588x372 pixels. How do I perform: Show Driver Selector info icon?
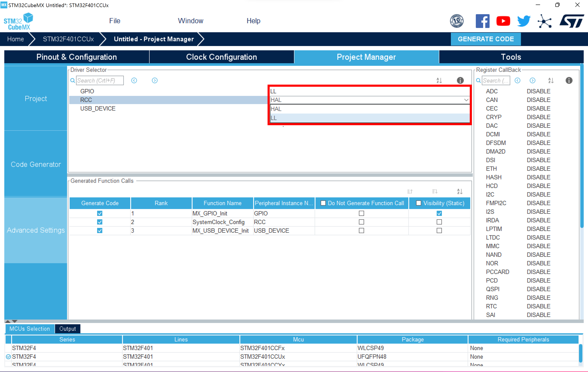460,80
